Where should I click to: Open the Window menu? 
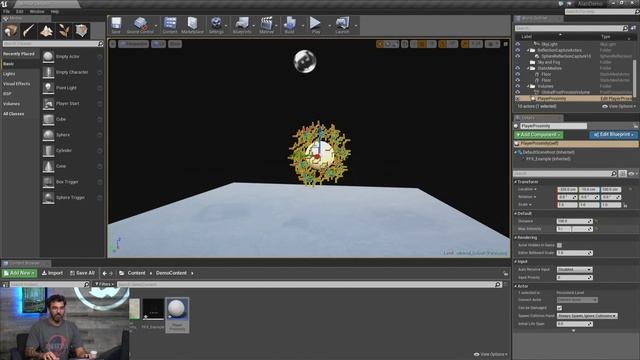(x=37, y=11)
